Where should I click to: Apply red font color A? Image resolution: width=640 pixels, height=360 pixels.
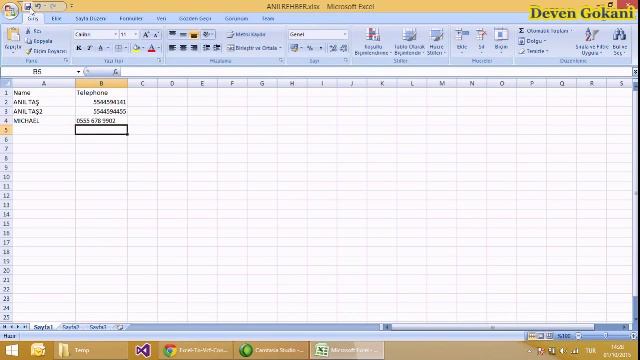tap(151, 48)
